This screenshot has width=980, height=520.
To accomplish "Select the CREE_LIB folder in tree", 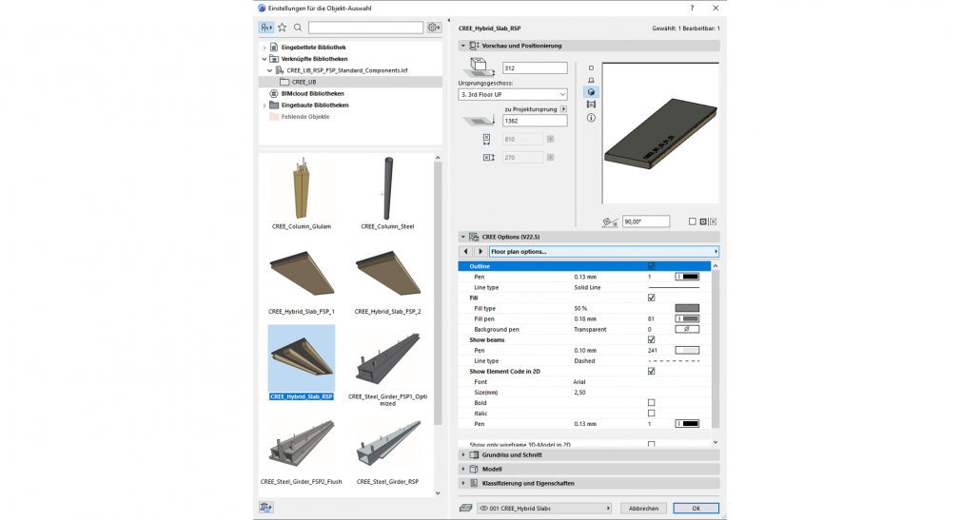I will [304, 82].
